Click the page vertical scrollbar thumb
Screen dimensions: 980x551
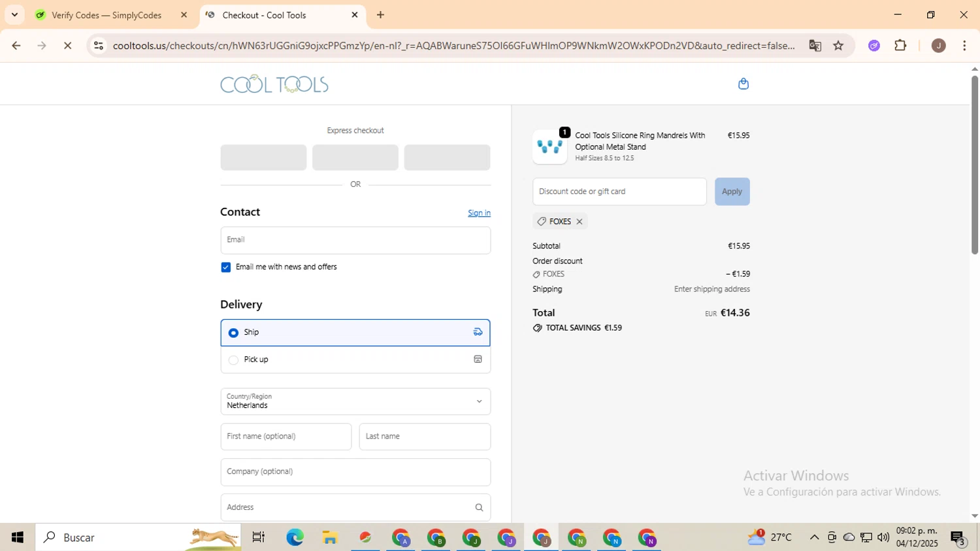click(x=974, y=165)
